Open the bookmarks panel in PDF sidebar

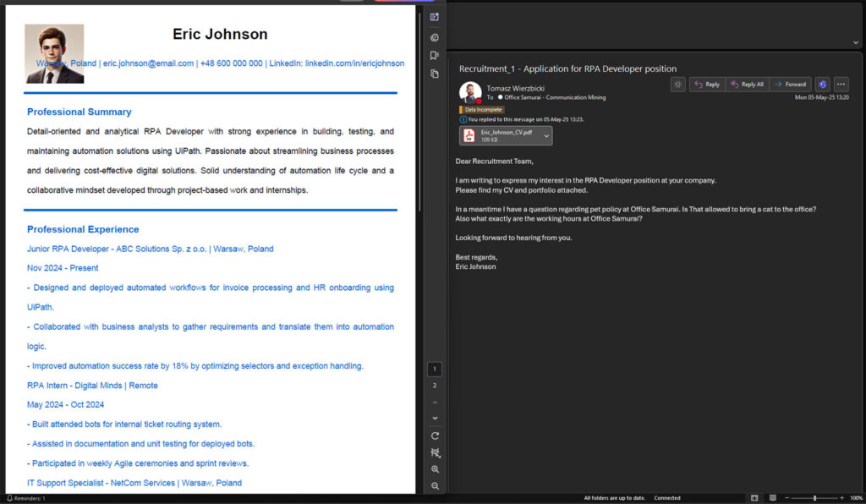click(435, 55)
